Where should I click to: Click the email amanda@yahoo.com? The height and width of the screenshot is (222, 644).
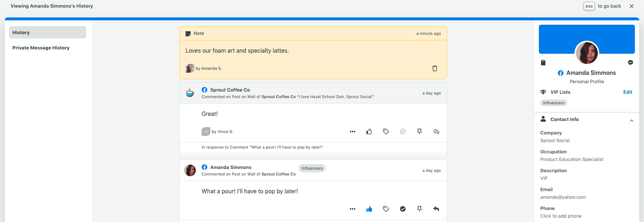coord(563,197)
